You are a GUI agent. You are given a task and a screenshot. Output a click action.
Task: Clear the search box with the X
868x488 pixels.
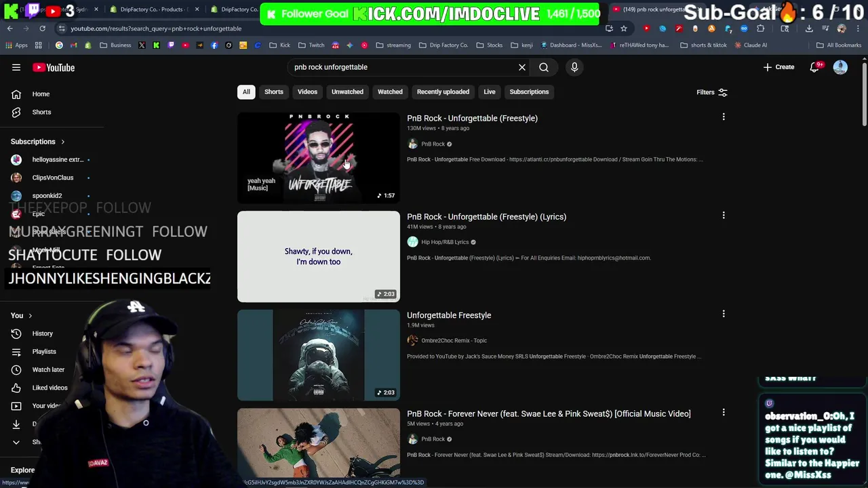coord(522,67)
